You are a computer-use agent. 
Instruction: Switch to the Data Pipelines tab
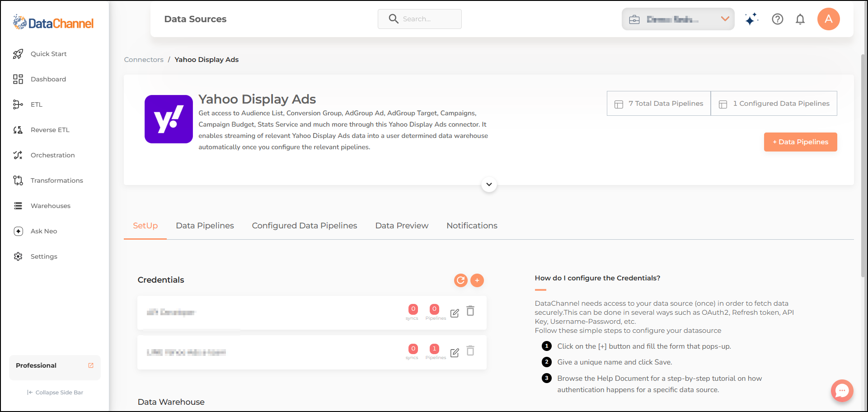[205, 226]
